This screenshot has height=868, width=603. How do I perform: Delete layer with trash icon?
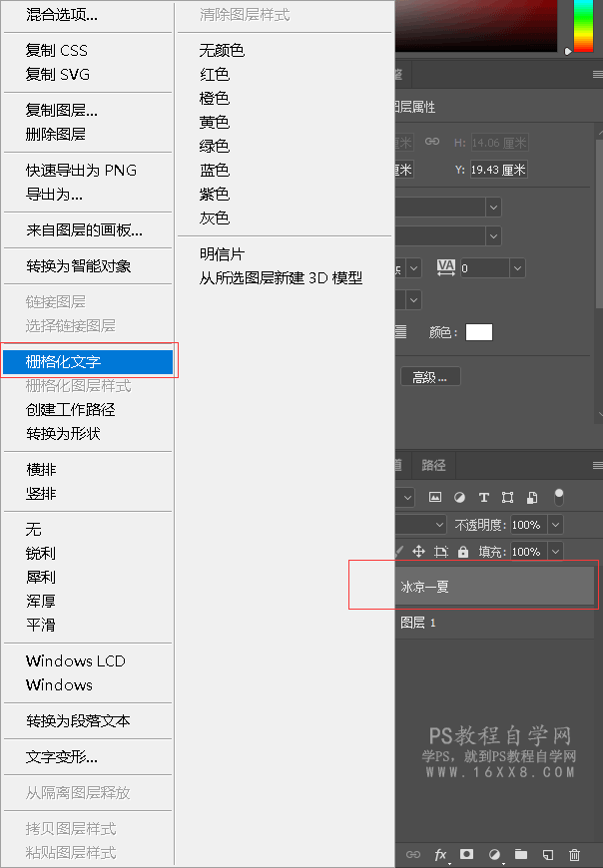(x=574, y=855)
